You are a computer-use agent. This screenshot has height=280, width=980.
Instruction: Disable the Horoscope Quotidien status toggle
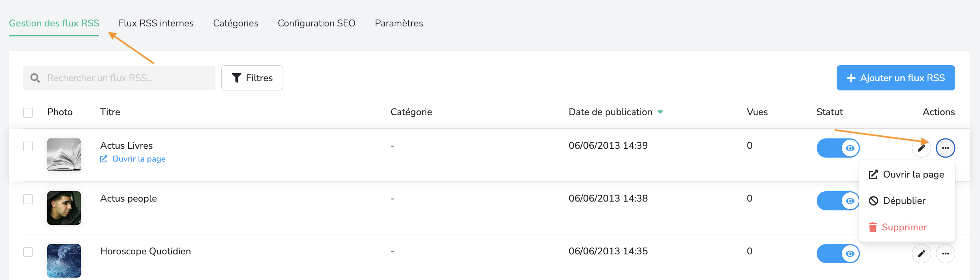(838, 254)
